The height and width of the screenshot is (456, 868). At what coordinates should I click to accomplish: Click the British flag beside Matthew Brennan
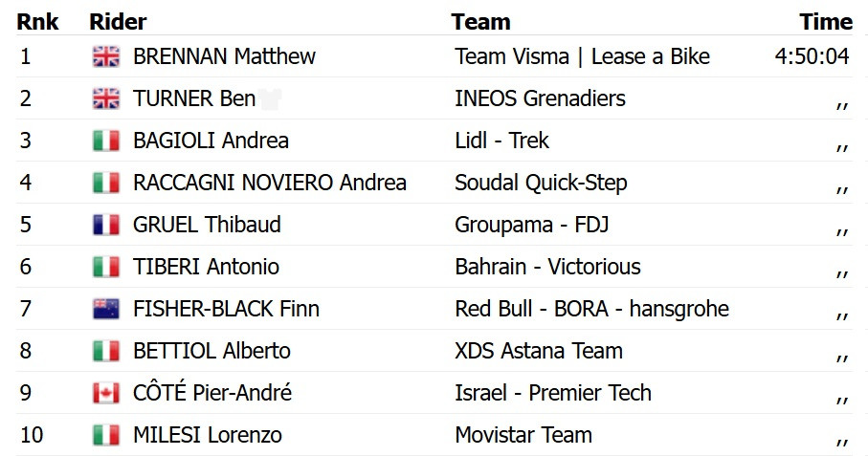[x=105, y=56]
